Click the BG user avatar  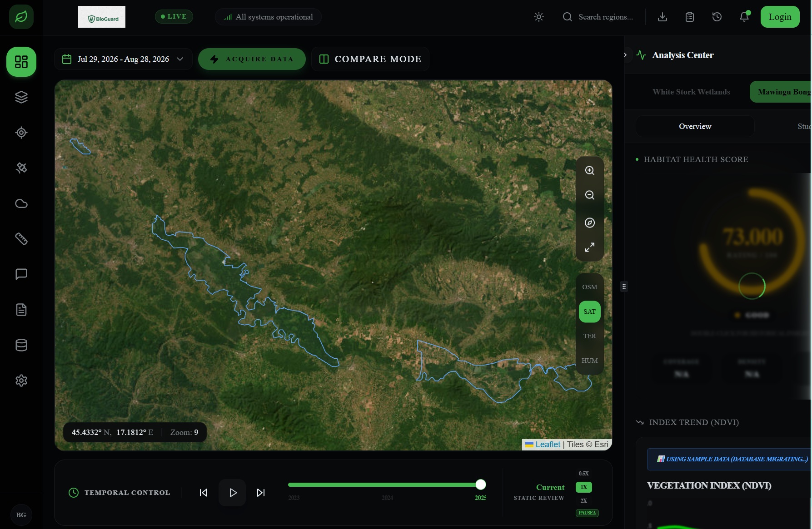[21, 515]
